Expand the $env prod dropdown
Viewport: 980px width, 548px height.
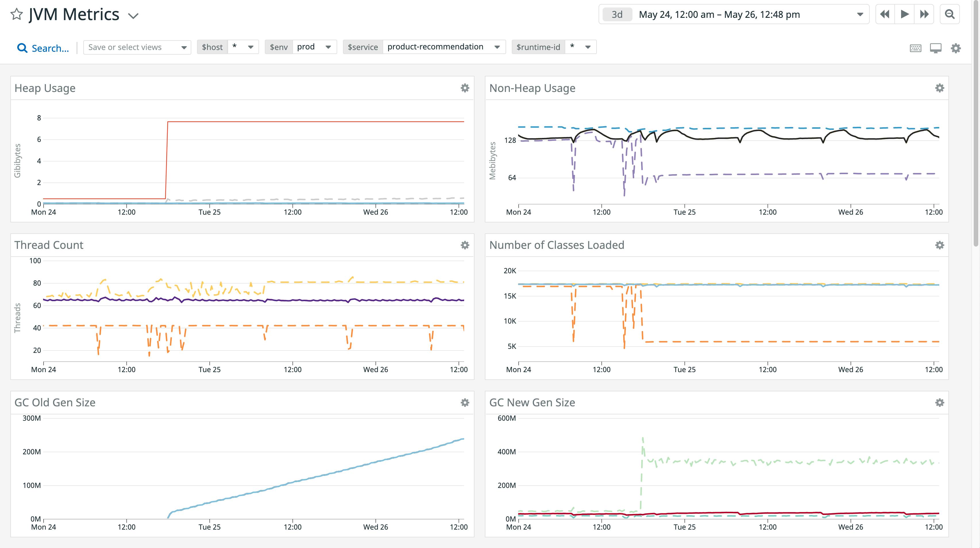[328, 47]
